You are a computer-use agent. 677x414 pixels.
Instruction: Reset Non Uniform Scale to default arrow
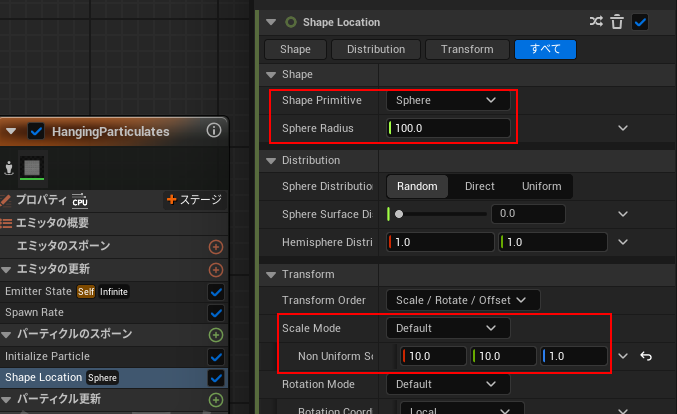pyautogui.click(x=645, y=356)
